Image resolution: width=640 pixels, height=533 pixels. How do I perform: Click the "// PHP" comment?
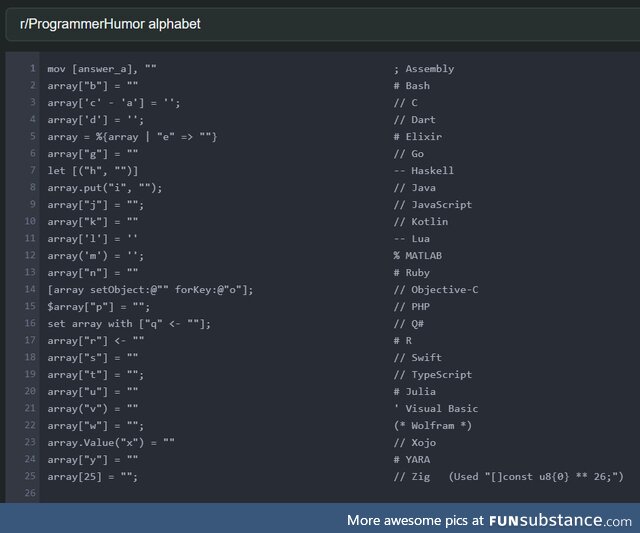[x=411, y=307]
